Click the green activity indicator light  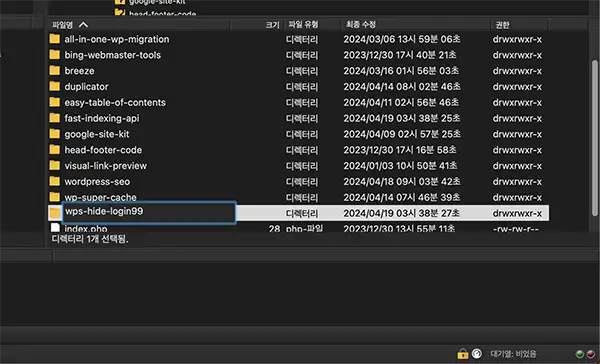click(580, 354)
